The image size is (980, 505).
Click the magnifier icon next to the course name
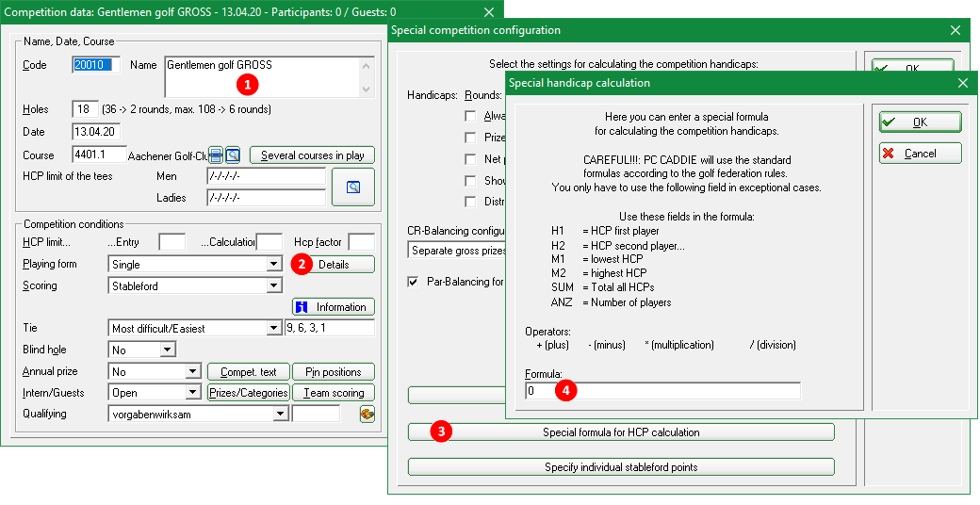(233, 155)
